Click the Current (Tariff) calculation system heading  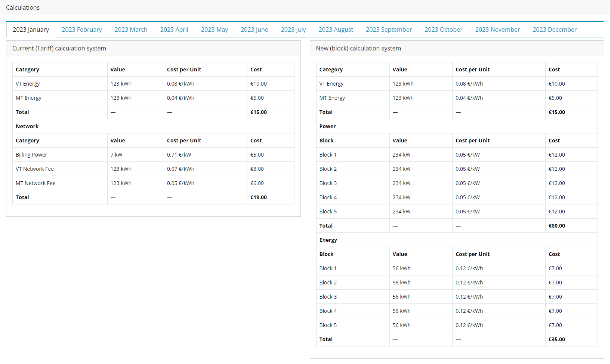[59, 48]
